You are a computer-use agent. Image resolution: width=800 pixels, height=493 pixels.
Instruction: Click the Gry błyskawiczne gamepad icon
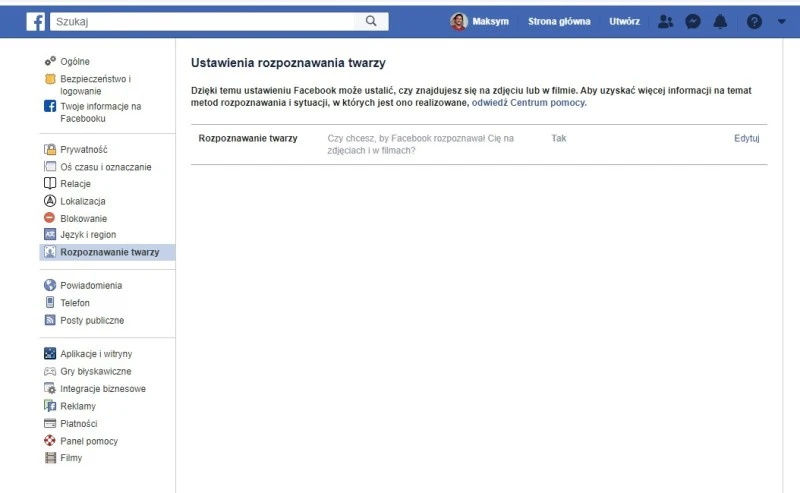tap(50, 371)
